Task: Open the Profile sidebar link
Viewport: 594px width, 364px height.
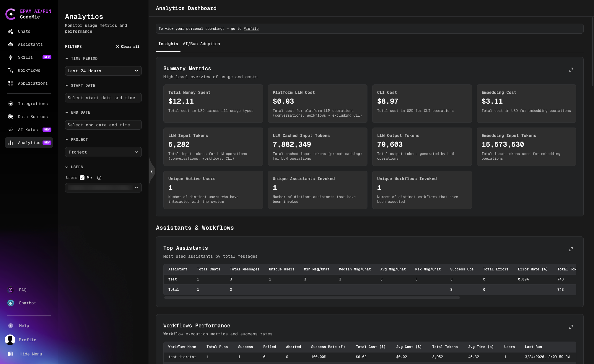Action: [27, 340]
